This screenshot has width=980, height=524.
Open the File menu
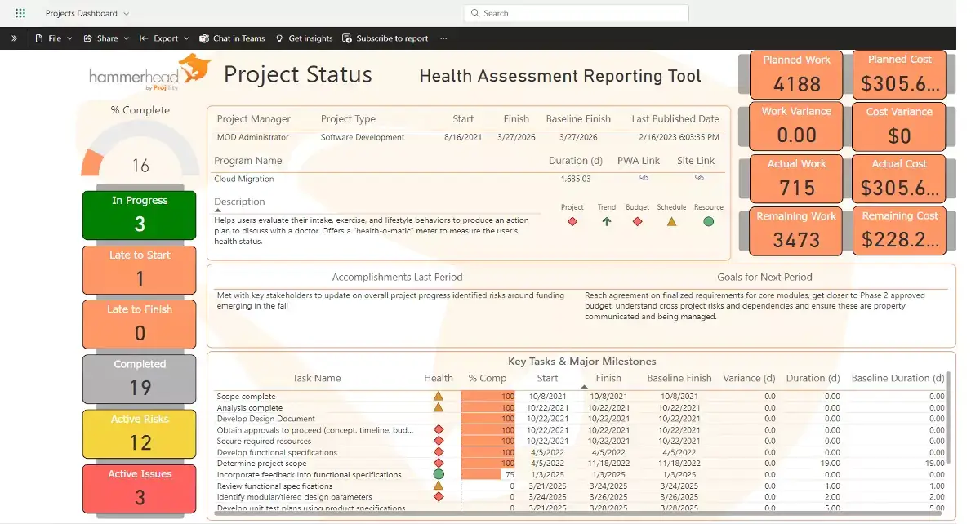(52, 38)
